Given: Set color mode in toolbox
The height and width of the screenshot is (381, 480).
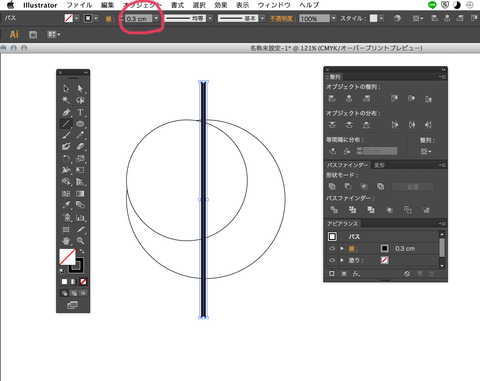Looking at the screenshot, I should coord(64,282).
